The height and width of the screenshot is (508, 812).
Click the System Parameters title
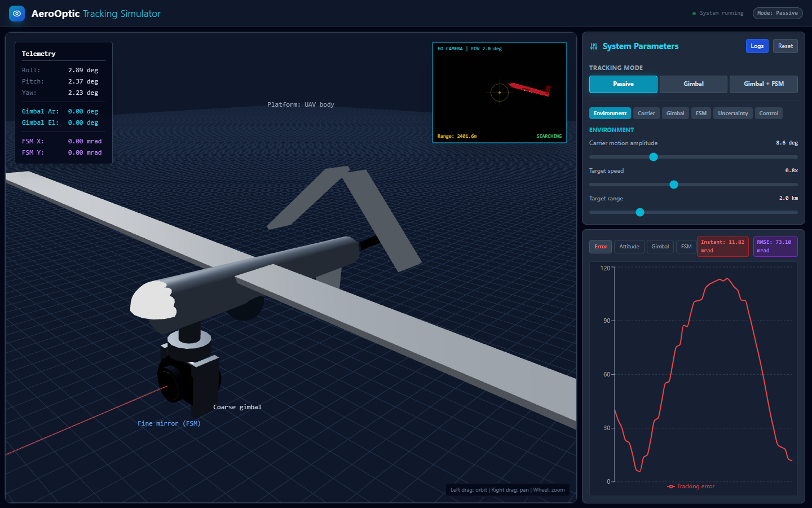pyautogui.click(x=641, y=46)
